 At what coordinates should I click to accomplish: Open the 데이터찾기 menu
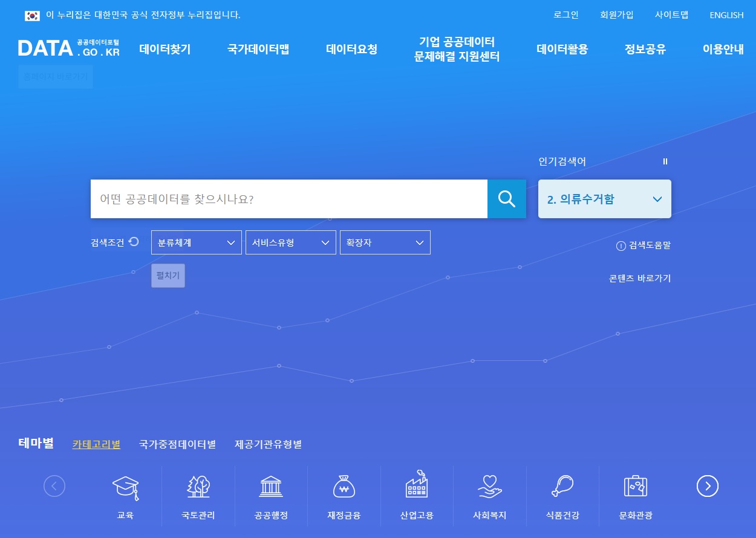165,50
